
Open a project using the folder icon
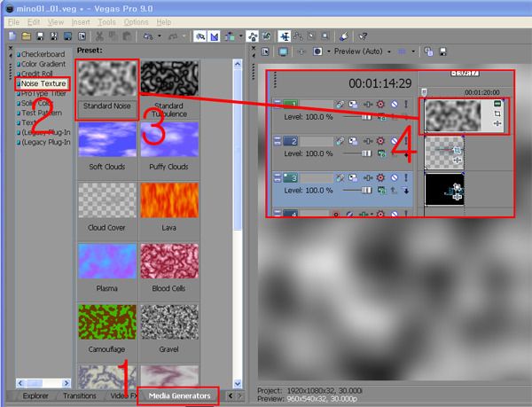click(x=27, y=36)
